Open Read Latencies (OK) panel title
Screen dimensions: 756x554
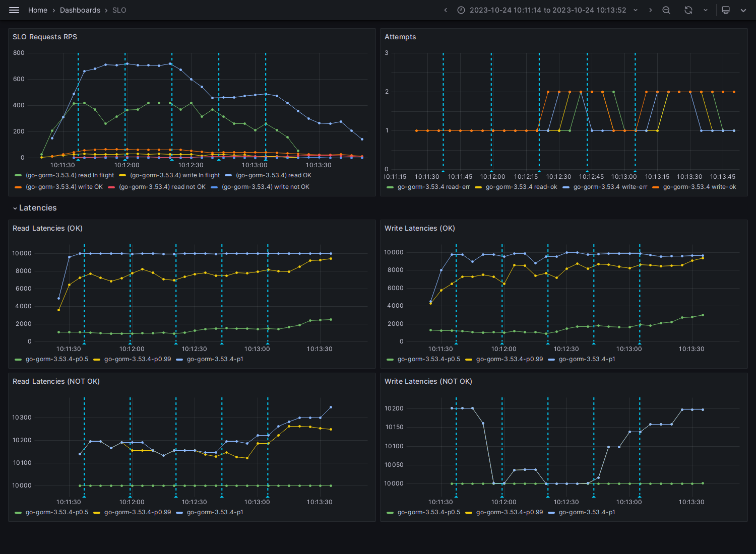coord(47,228)
